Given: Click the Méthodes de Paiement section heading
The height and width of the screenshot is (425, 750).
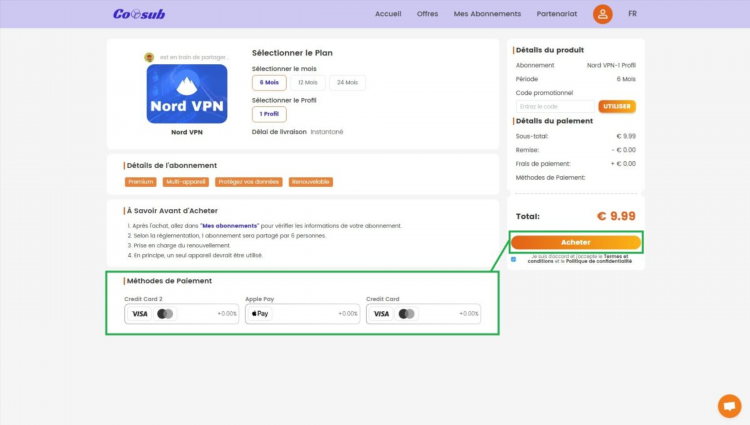Looking at the screenshot, I should (169, 281).
